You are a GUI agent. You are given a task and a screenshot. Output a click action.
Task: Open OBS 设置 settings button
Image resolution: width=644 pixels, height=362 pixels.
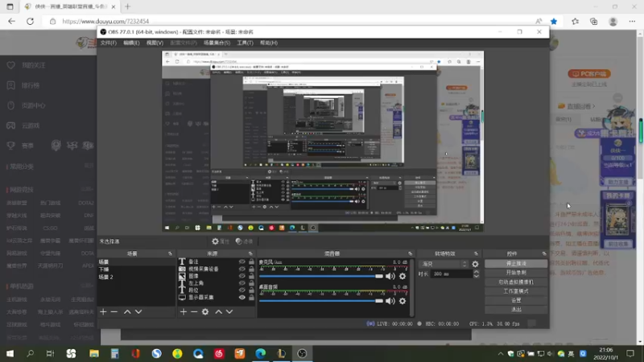pos(516,300)
